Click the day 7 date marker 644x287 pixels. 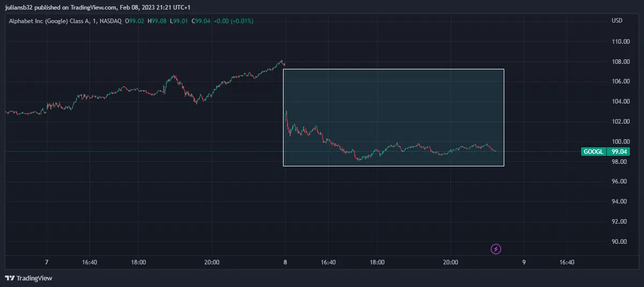click(x=47, y=262)
